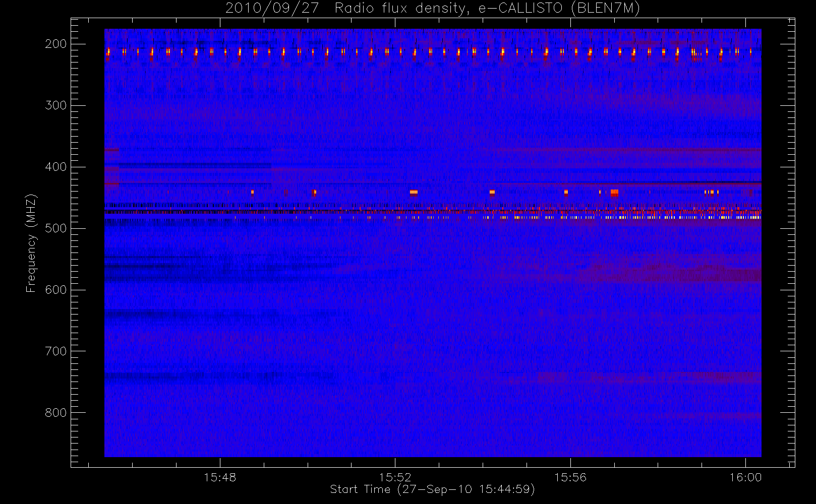
Task: Click the frequency tick label 300
Action: click(55, 105)
